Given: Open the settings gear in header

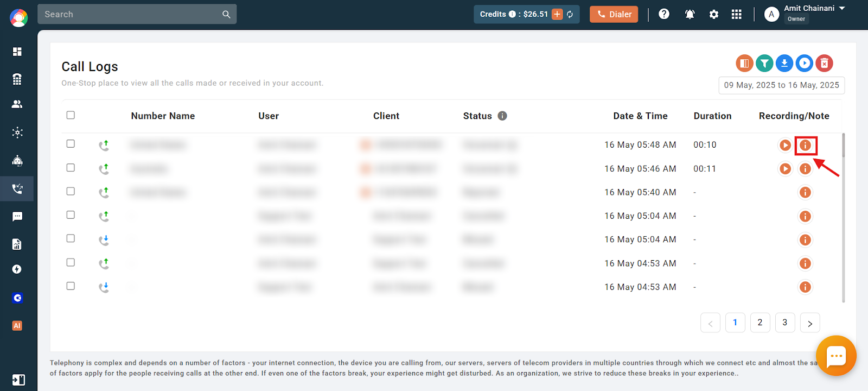Looking at the screenshot, I should point(714,14).
